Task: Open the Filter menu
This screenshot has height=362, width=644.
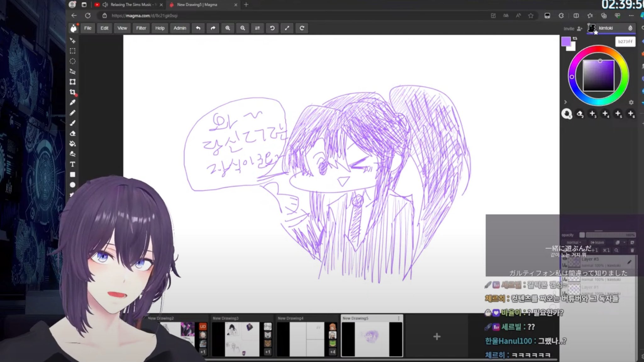Action: click(x=141, y=28)
